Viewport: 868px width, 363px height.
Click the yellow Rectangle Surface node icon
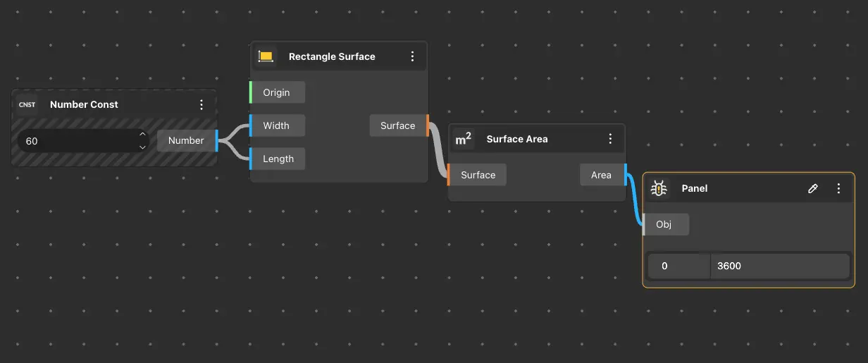266,56
